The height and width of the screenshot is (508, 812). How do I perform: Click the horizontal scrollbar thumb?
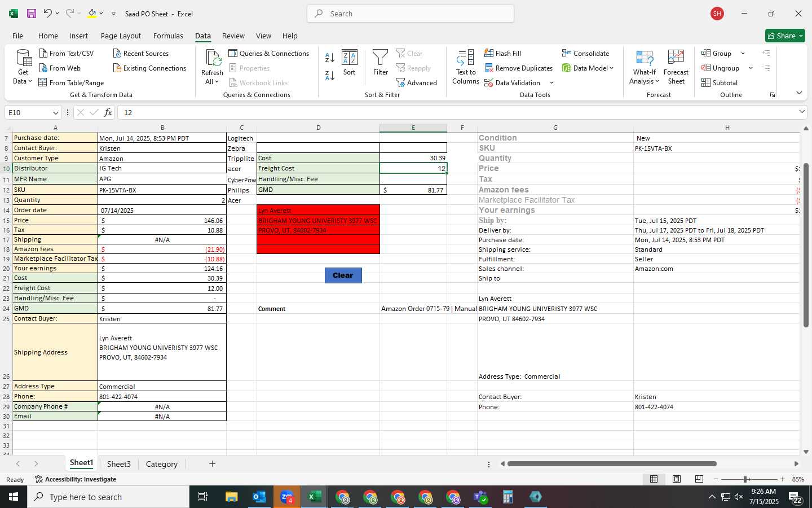tap(612, 464)
